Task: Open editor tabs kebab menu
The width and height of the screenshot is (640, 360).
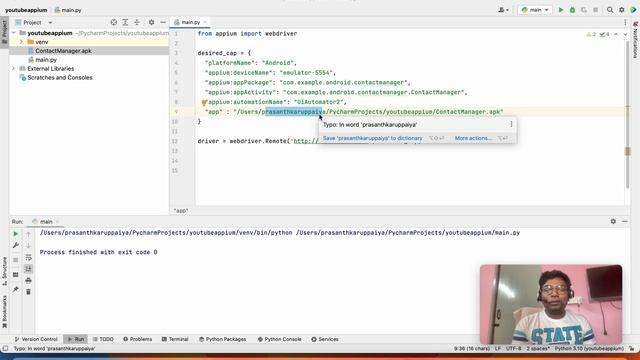Action: (625, 22)
